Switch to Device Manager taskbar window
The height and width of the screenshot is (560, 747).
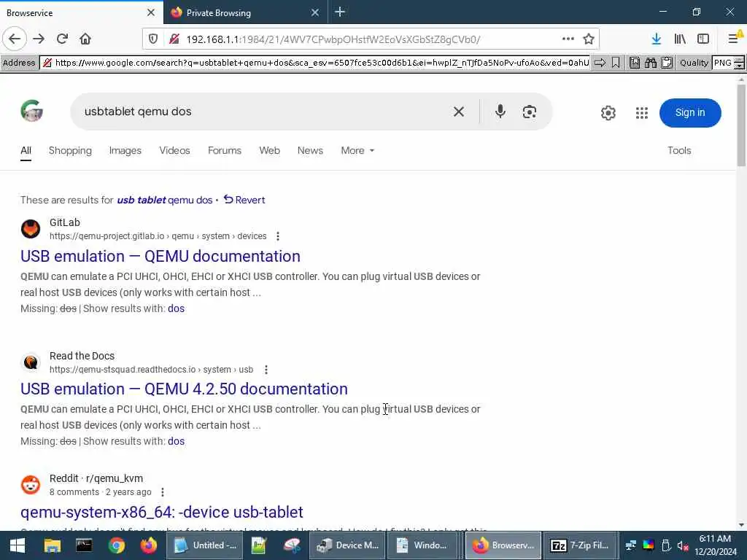click(x=348, y=545)
